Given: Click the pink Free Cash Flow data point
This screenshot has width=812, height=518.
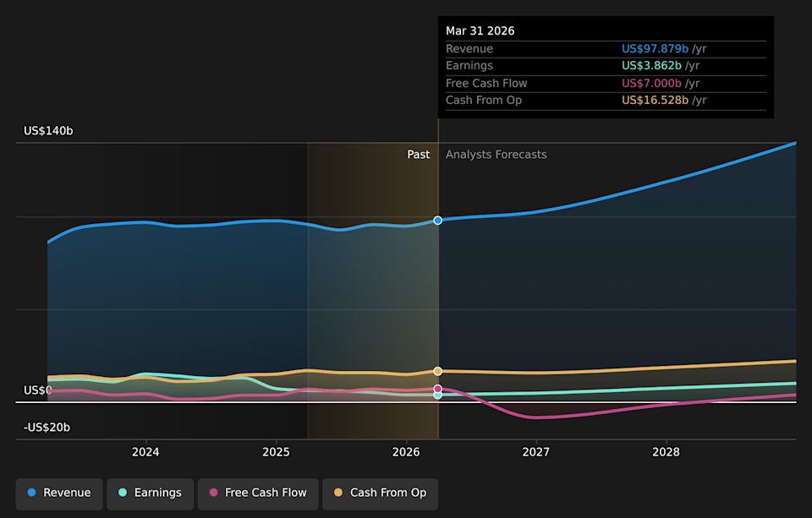Looking at the screenshot, I should (438, 389).
